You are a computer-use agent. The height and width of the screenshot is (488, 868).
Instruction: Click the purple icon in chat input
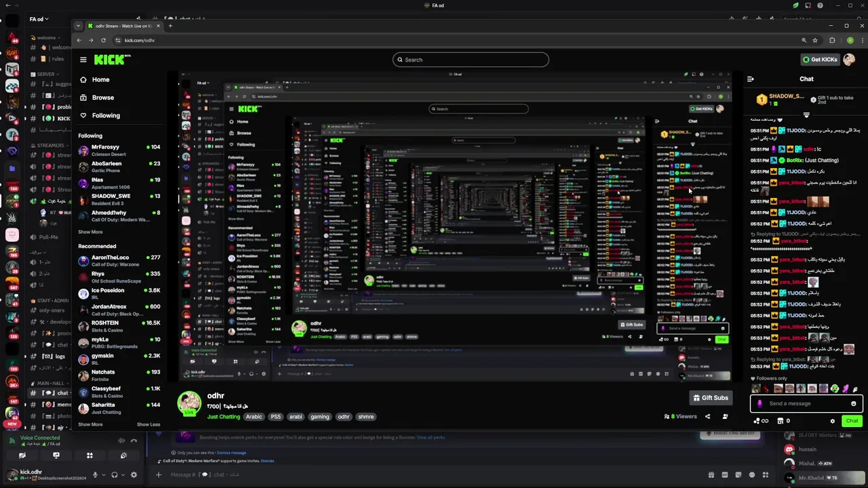[759, 404]
